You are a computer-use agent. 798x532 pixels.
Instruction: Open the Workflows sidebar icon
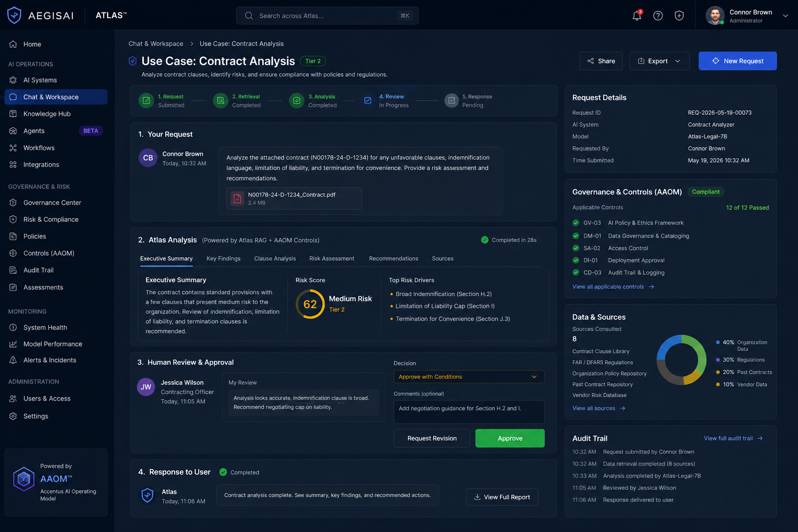point(13,148)
